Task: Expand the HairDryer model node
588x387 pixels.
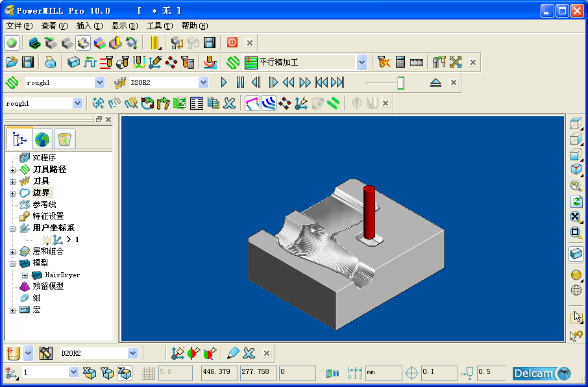Action: 25,275
